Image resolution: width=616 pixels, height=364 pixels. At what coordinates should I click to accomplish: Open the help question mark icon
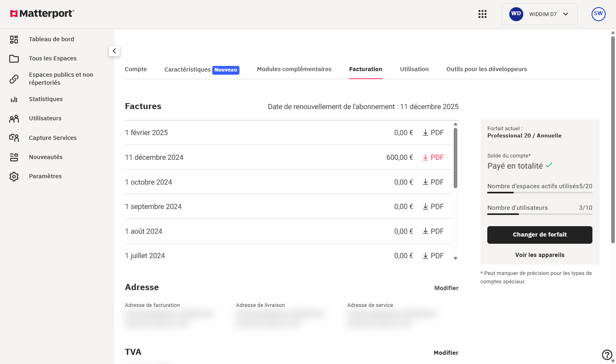point(607,354)
